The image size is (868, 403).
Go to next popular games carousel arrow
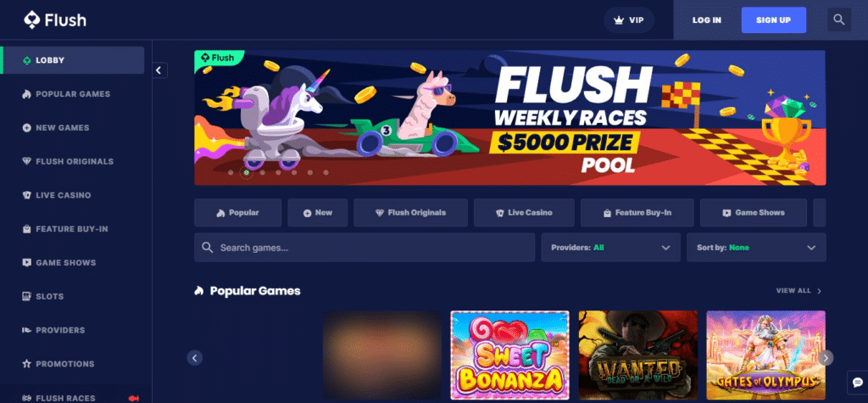click(x=826, y=357)
